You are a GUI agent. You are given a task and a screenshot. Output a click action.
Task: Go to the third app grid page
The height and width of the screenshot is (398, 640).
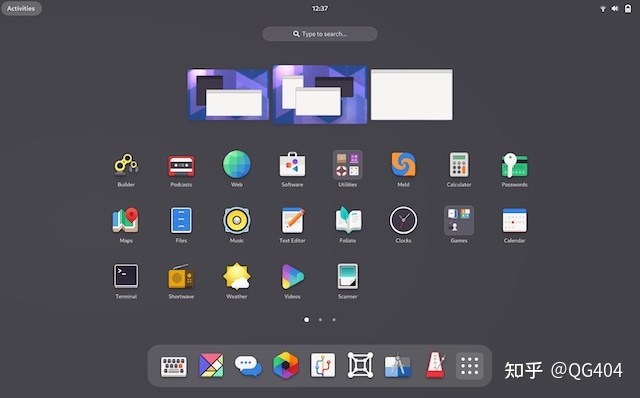point(334,320)
